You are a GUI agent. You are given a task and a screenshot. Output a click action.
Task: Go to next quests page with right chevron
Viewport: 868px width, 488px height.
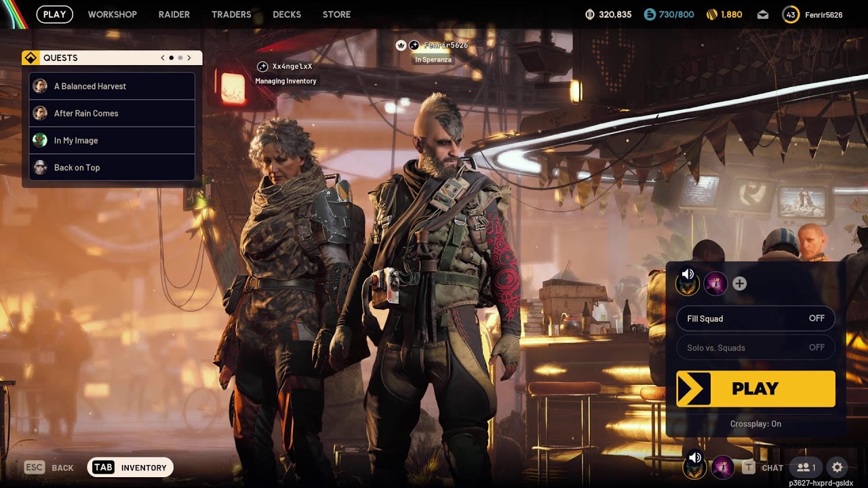pos(189,58)
